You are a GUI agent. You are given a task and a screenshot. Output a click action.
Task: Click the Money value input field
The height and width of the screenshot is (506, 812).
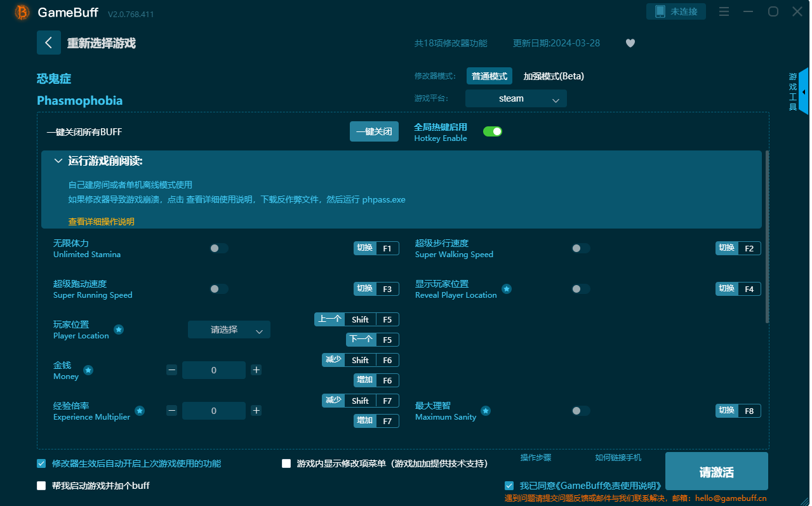pos(214,370)
